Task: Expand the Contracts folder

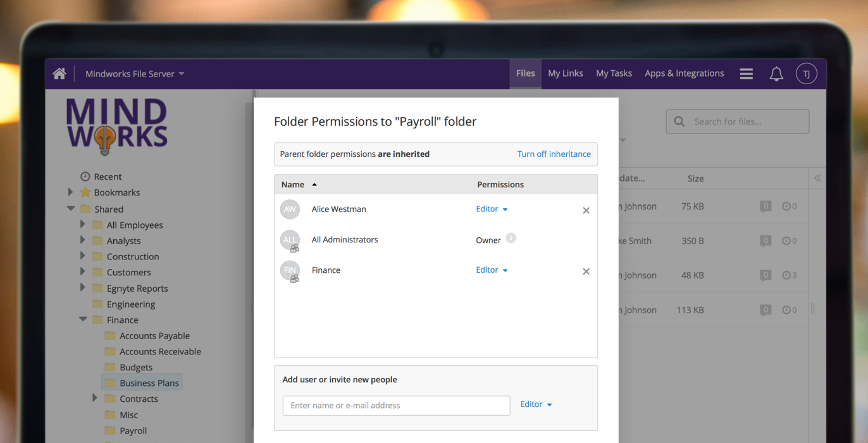Action: tap(95, 399)
